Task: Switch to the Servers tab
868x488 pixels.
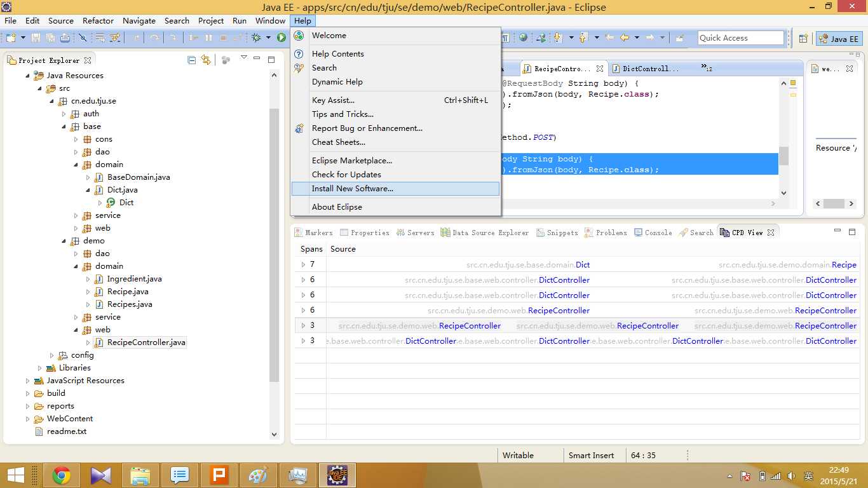Action: (x=415, y=233)
